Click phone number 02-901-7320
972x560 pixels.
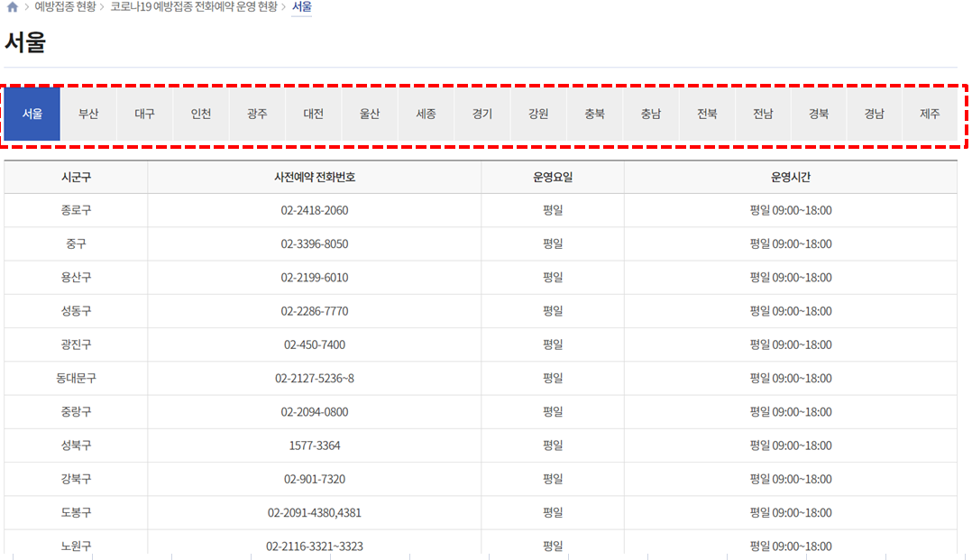pyautogui.click(x=315, y=479)
